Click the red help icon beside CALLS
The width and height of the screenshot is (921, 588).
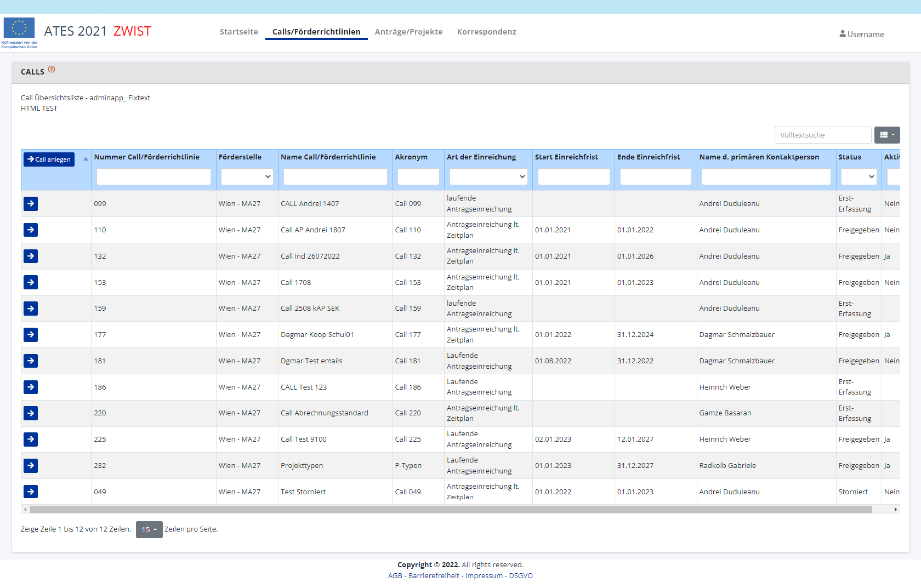tap(52, 70)
